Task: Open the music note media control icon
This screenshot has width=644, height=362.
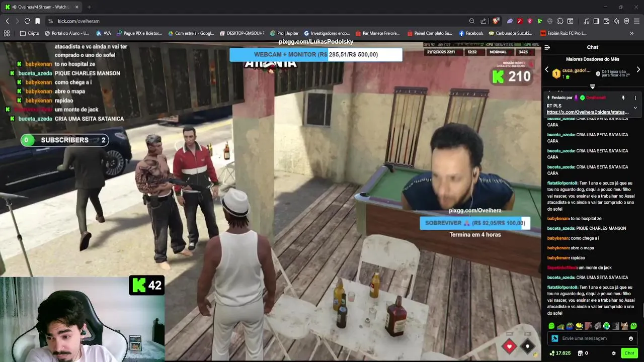Action: [x=586, y=21]
